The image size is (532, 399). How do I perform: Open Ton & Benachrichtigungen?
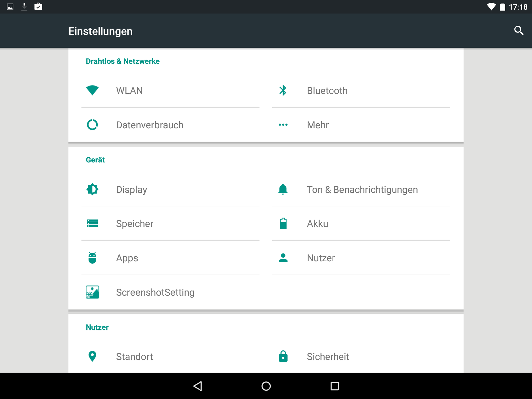(x=361, y=189)
